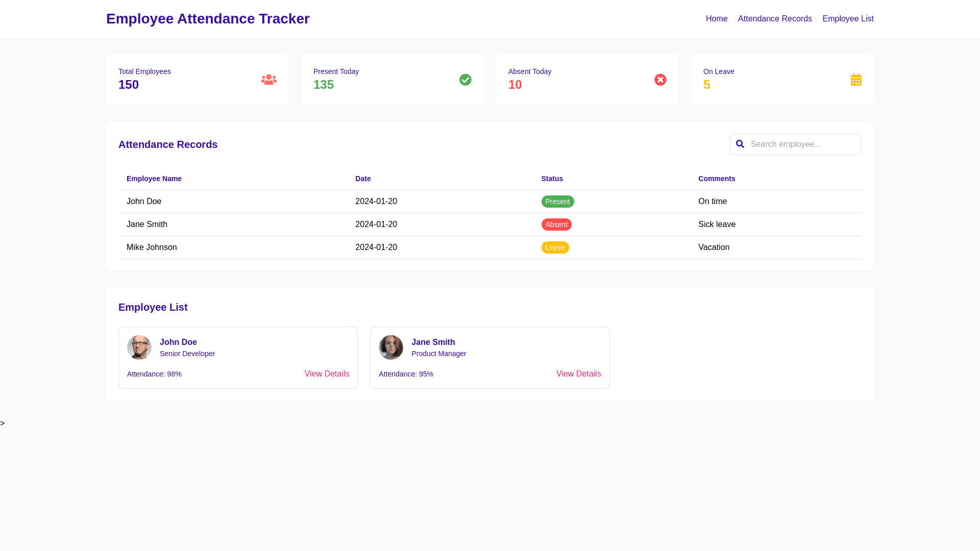
Task: Focus the Search employee input field
Action: 802,144
